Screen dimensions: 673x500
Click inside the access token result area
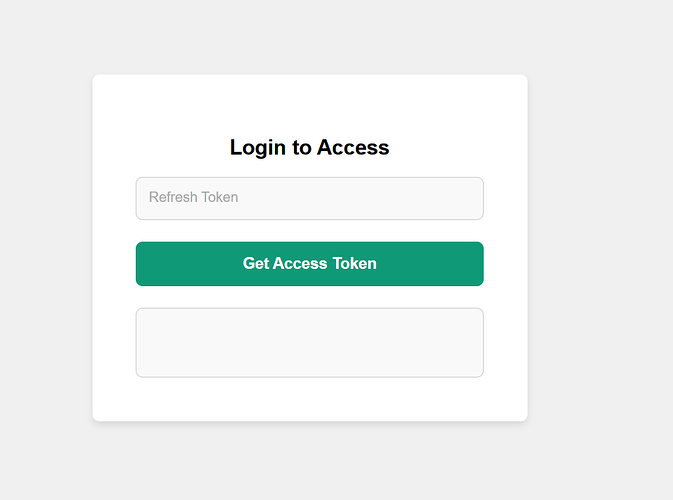click(309, 342)
